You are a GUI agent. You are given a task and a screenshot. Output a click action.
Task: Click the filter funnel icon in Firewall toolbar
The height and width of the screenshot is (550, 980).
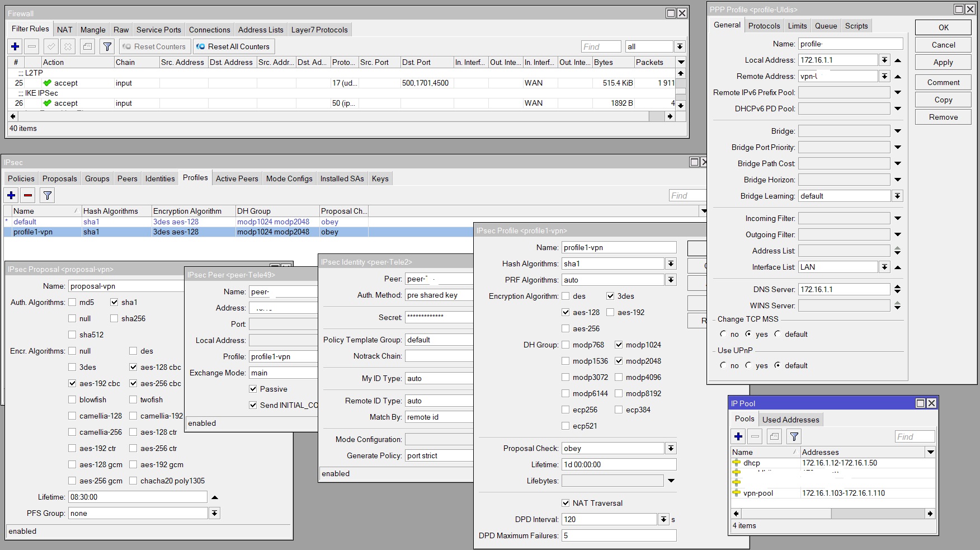coord(107,46)
